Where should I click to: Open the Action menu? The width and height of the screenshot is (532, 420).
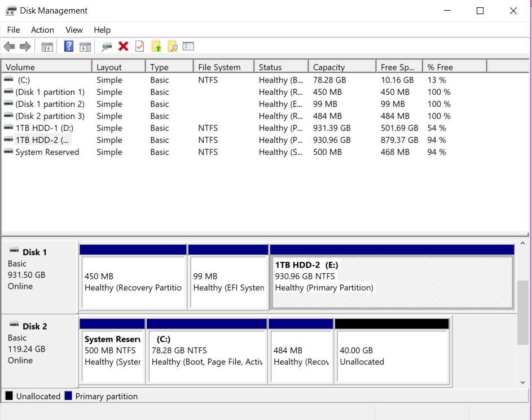pyautogui.click(x=42, y=30)
